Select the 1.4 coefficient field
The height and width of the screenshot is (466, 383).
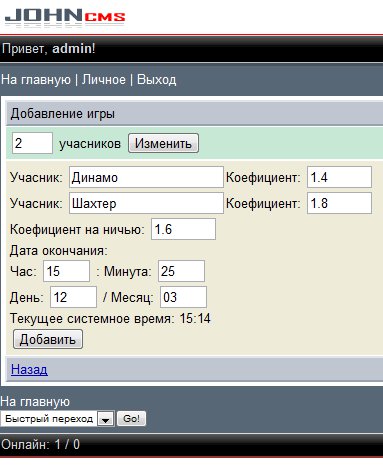(339, 177)
